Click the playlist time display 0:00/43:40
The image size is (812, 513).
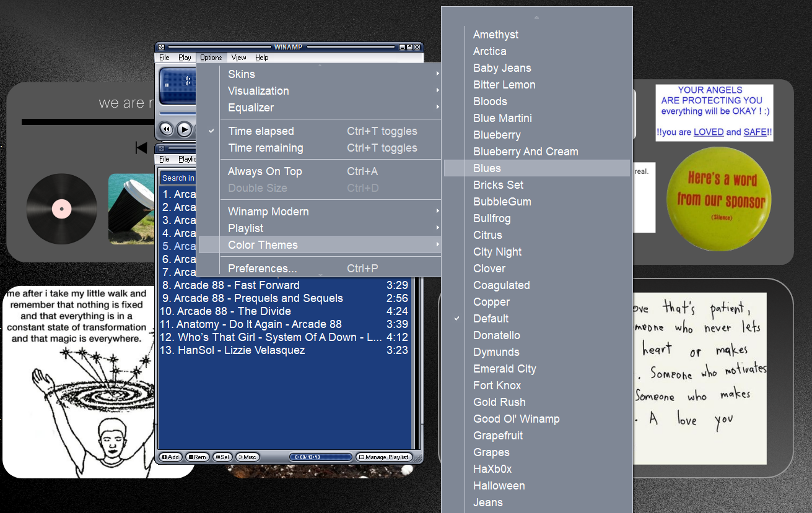(x=321, y=457)
